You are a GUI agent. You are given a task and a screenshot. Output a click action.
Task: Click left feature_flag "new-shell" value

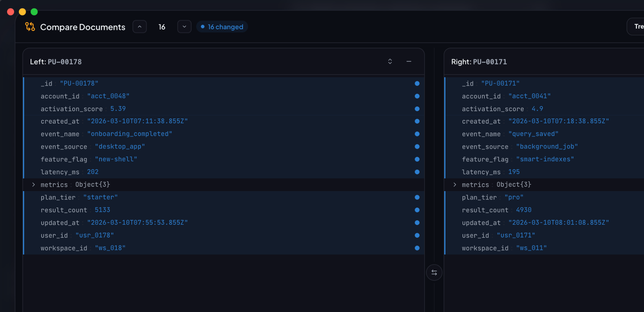pyautogui.click(x=116, y=159)
